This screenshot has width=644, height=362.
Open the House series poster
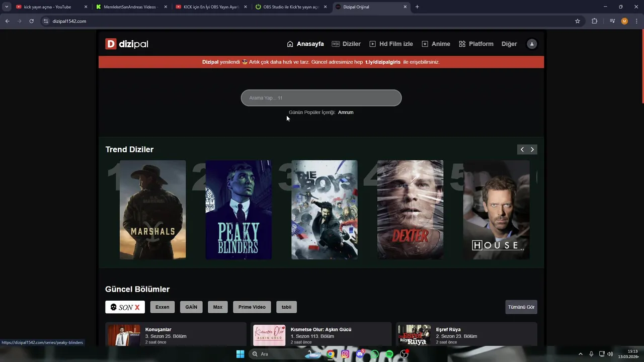[x=496, y=210]
